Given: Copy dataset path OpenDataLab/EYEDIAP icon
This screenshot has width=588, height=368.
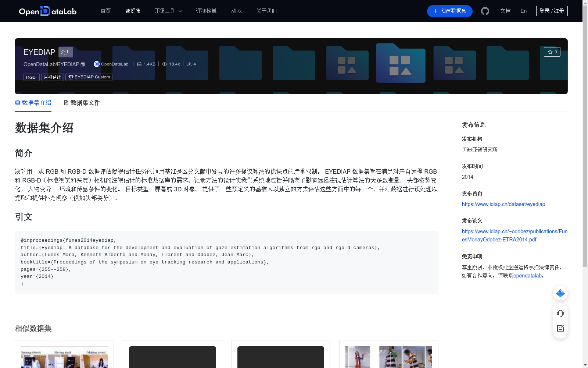Looking at the screenshot, I should click(83, 64).
